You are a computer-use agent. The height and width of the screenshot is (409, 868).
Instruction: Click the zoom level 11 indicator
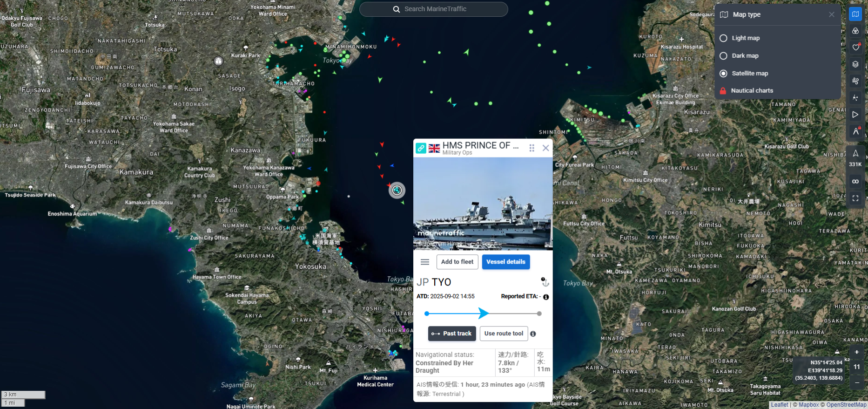pos(857,367)
